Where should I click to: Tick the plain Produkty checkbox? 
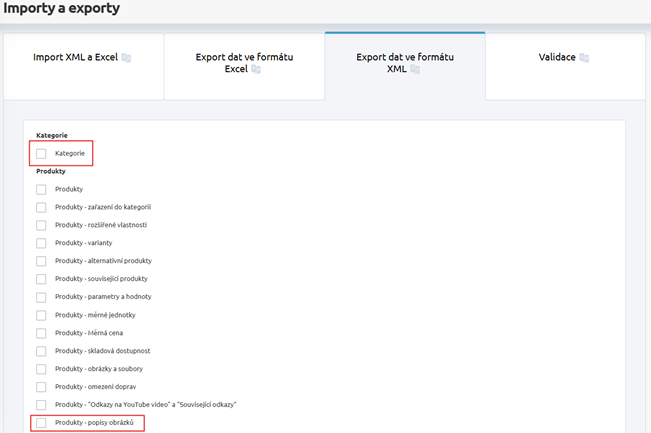pyautogui.click(x=41, y=189)
